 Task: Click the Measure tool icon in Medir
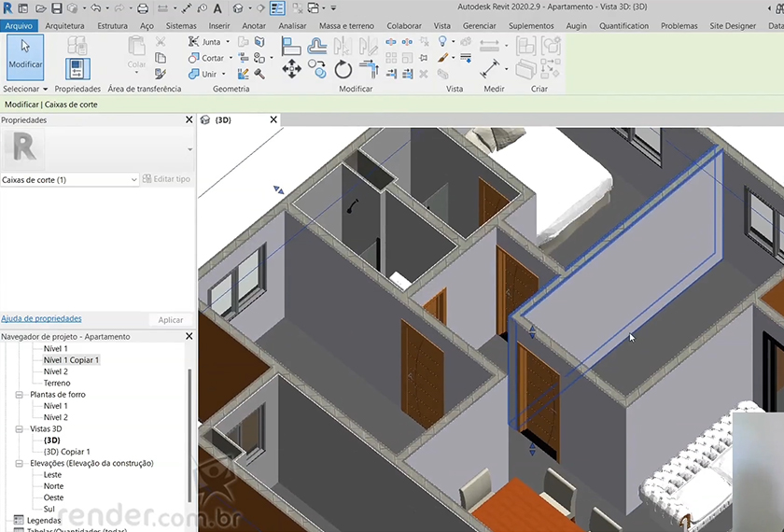pos(488,46)
